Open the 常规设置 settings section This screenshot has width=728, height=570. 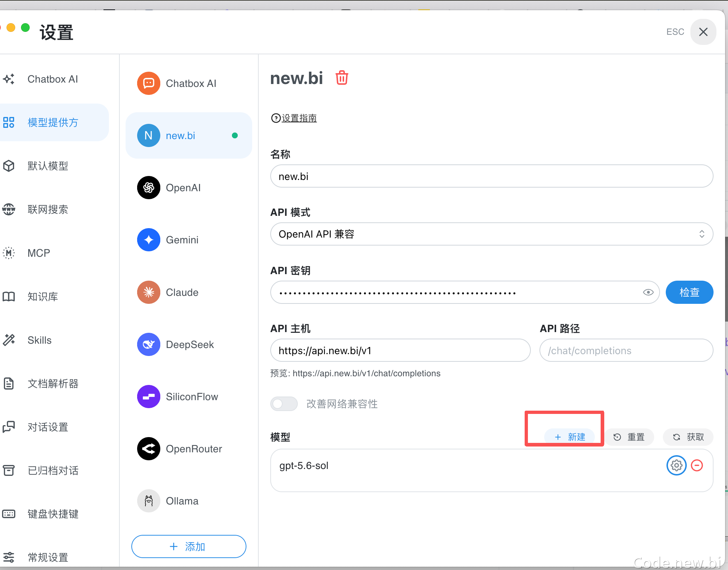[x=54, y=557]
